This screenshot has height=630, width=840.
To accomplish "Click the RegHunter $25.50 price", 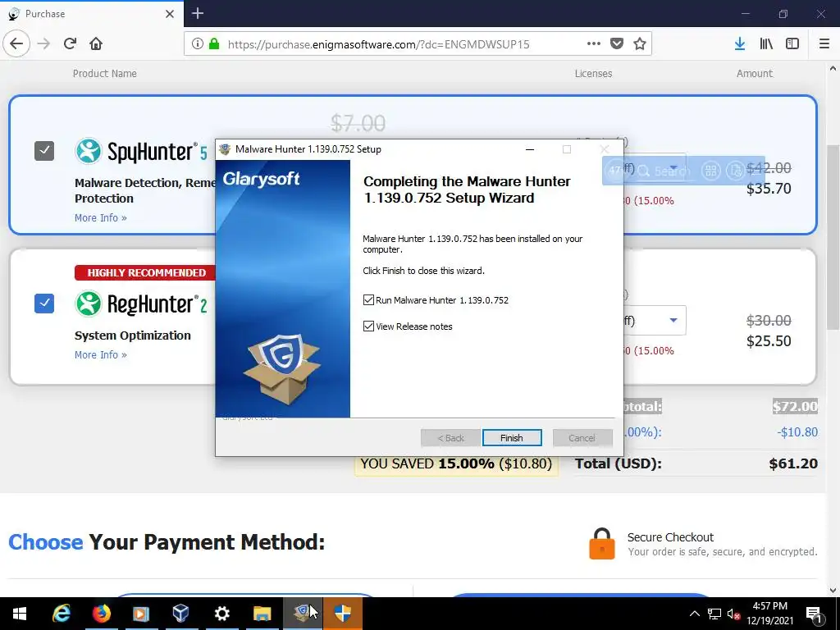I will [x=769, y=341].
